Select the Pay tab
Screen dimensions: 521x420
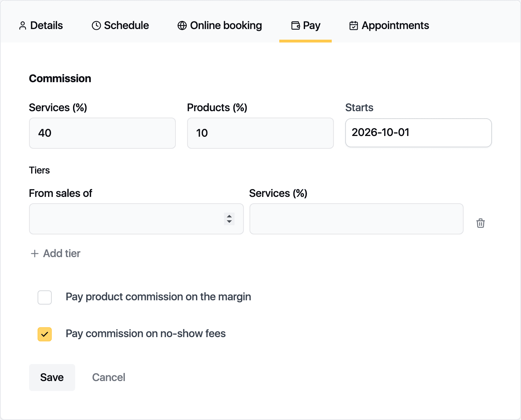click(306, 25)
